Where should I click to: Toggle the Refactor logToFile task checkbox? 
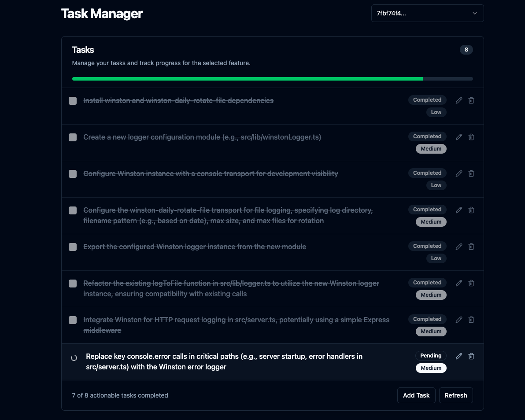point(73,284)
